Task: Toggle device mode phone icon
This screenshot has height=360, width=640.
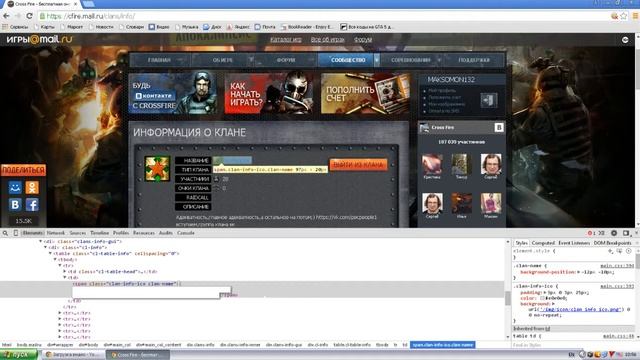Action: click(x=16, y=233)
